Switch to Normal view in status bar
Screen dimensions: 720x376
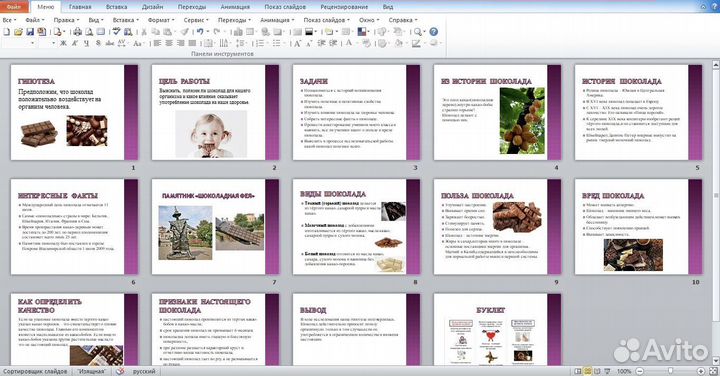tap(578, 371)
